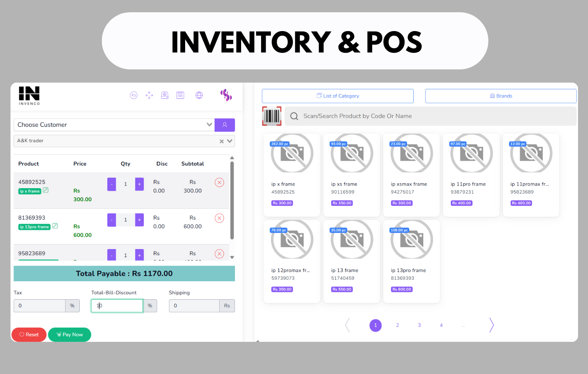Click the product search field
Viewport: 588px width, 374px height.
coord(429,116)
